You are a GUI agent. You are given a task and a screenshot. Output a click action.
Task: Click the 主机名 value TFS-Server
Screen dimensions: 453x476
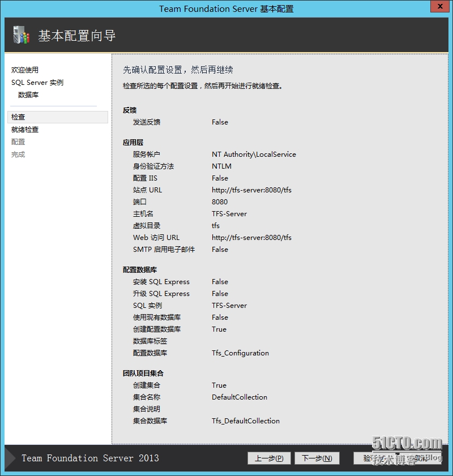(x=229, y=214)
